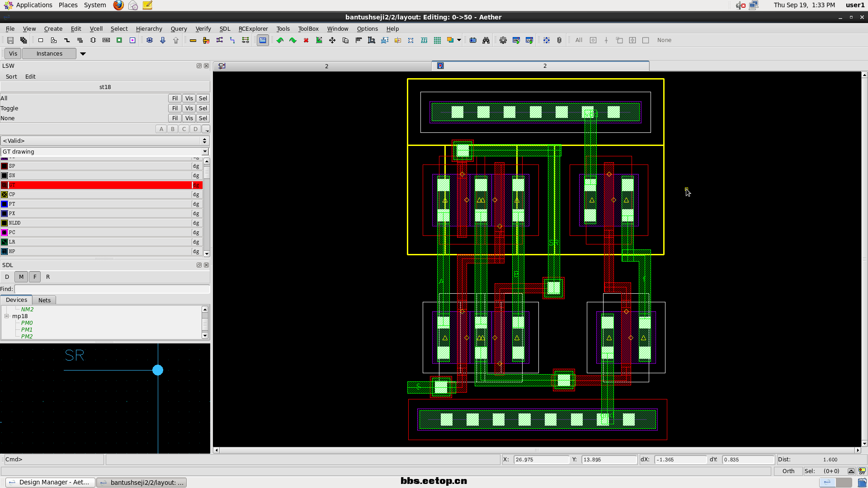Click Sort in the LSW panel
Image resolution: width=868 pixels, height=488 pixels.
pos(11,77)
